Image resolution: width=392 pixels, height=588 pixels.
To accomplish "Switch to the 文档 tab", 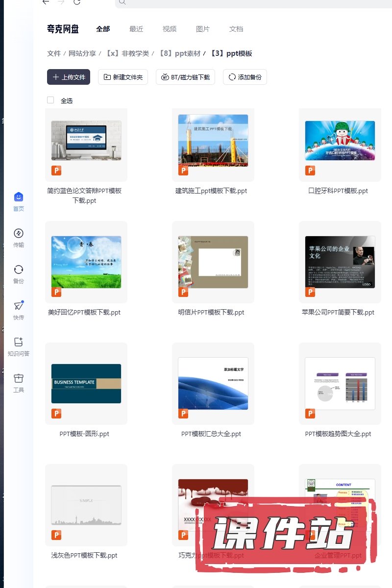I will pyautogui.click(x=236, y=29).
